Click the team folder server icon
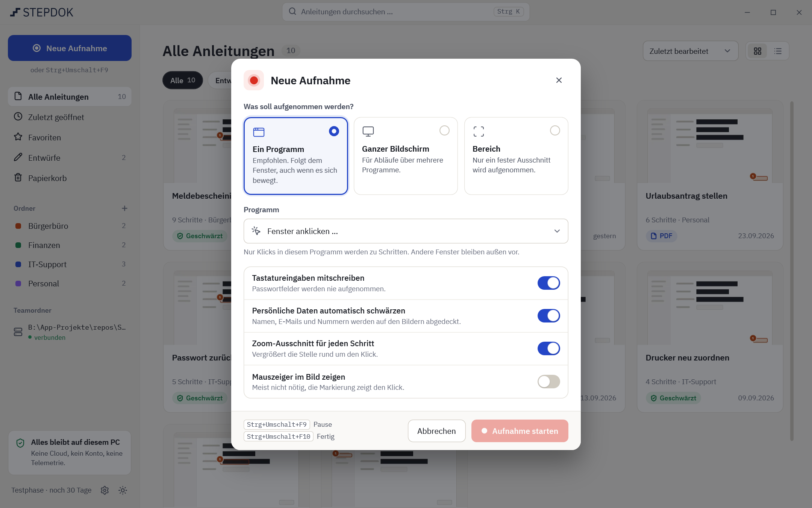 [18, 332]
